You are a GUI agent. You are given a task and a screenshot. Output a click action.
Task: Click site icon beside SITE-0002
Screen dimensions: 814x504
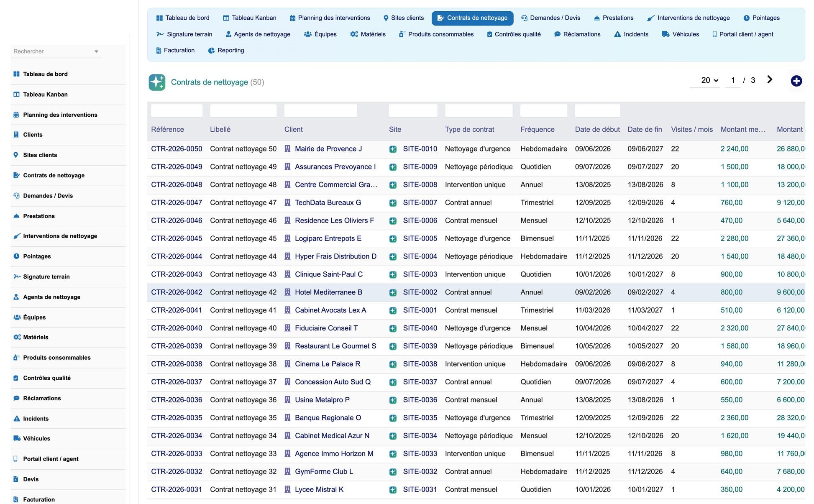point(393,292)
